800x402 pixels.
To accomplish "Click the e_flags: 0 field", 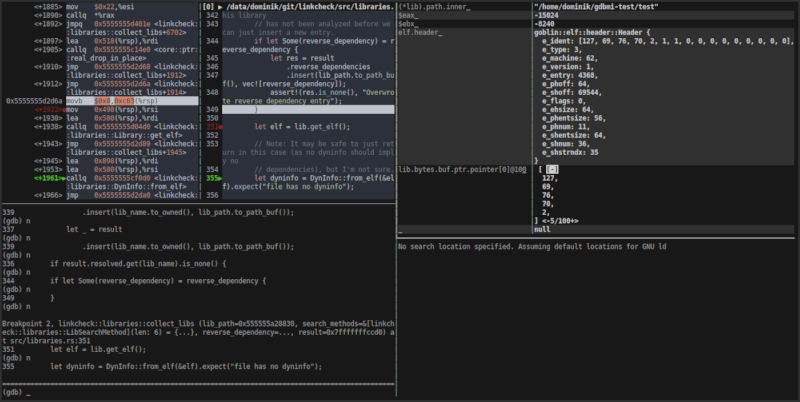I will [x=564, y=101].
